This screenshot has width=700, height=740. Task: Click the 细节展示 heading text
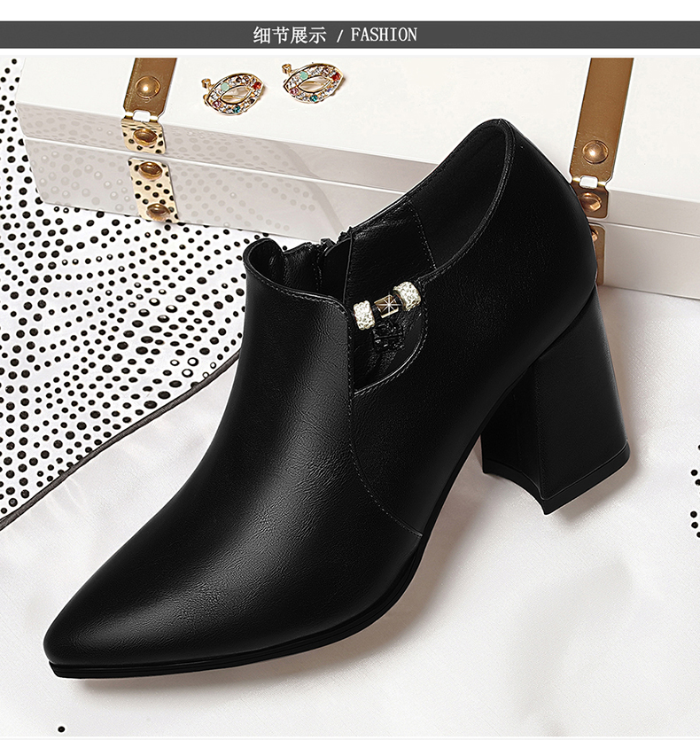[x=289, y=35]
